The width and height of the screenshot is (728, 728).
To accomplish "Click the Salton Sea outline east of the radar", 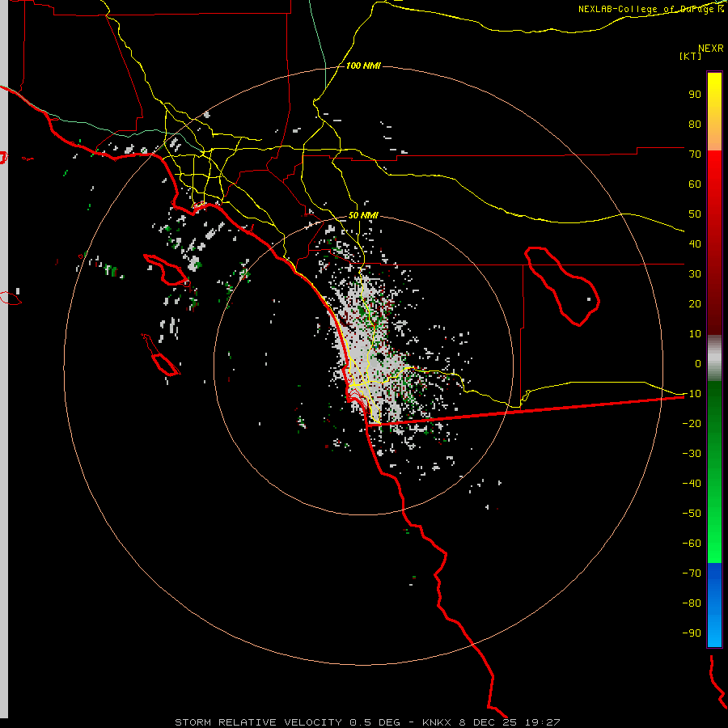I will point(562,286).
